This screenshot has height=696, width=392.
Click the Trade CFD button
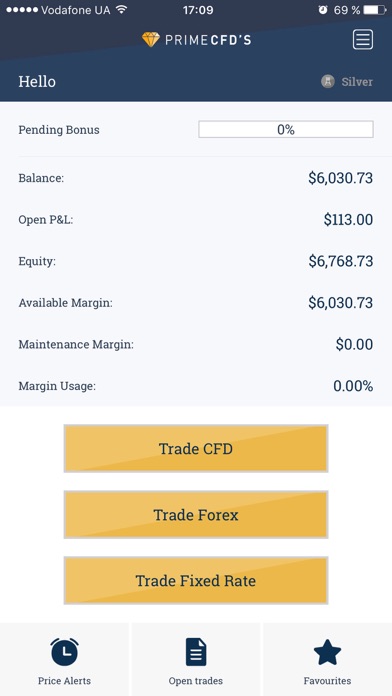click(196, 448)
